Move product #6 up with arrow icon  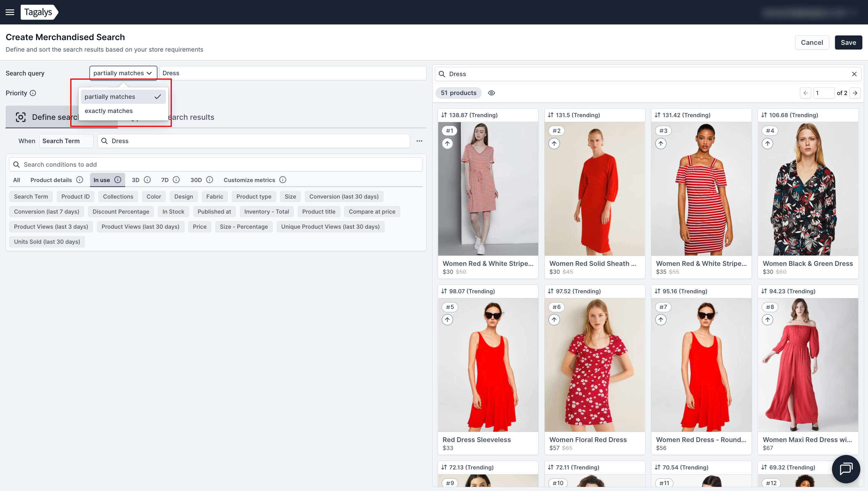554,320
